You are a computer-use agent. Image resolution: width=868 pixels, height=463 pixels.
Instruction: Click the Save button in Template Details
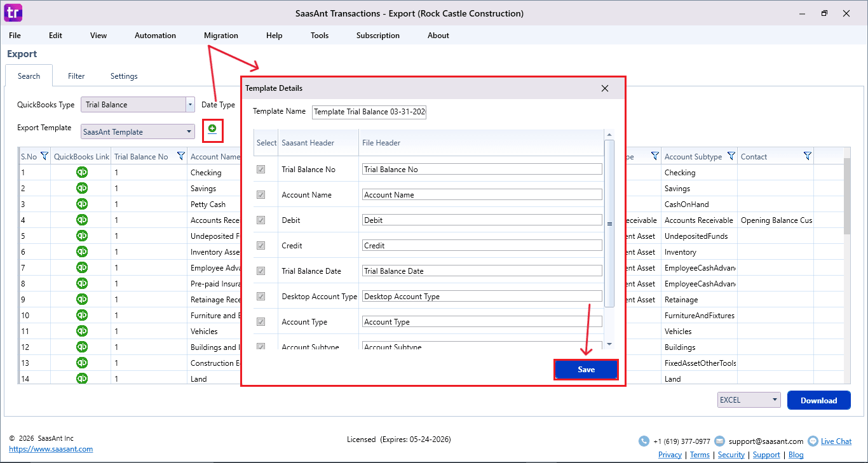pos(585,369)
